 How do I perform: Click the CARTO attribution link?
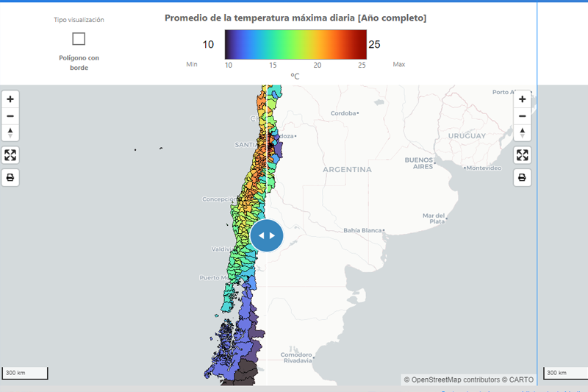521,379
